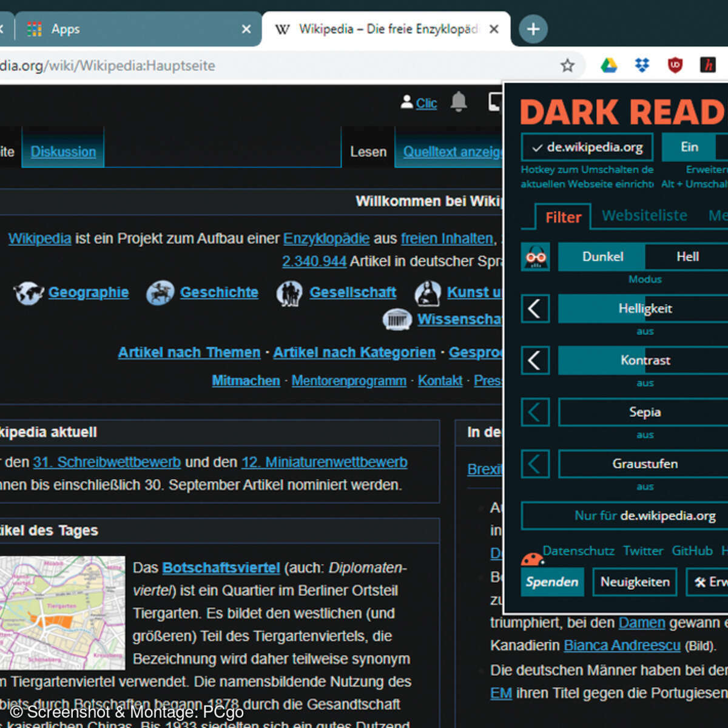
Task: Switch the mode to Hell
Action: (686, 256)
